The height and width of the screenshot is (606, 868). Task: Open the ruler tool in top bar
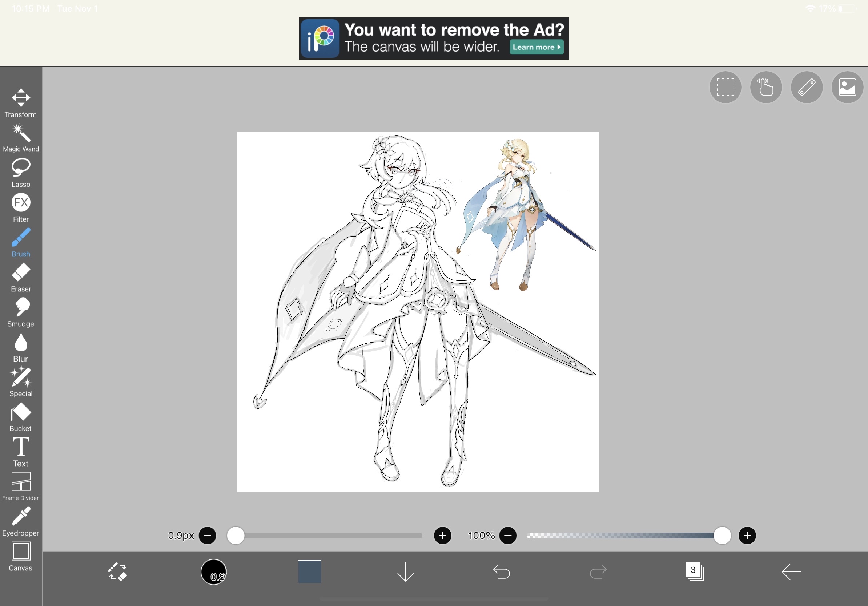[806, 87]
